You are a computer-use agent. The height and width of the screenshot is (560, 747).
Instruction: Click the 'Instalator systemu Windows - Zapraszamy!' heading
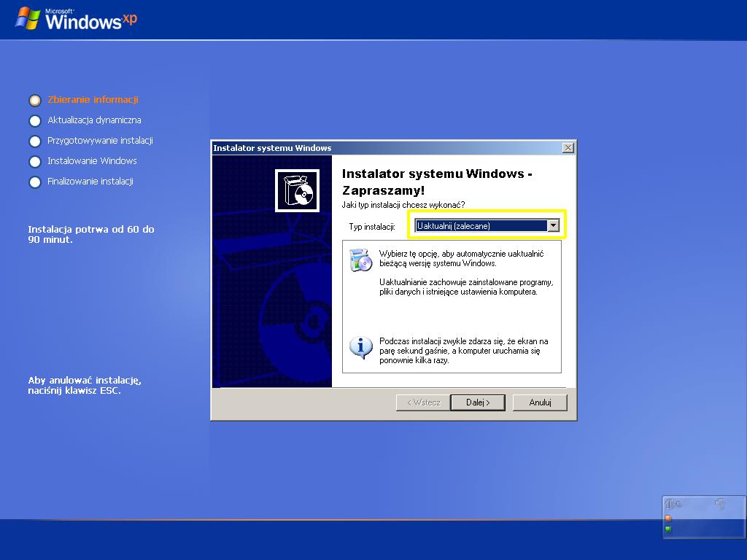(437, 182)
